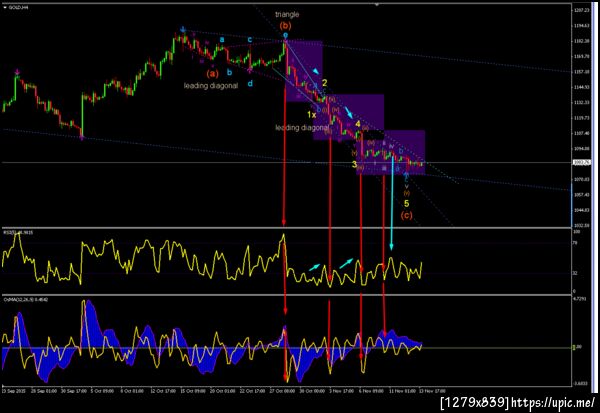Select the yellow '4' wave label
The width and height of the screenshot is (600, 413).
click(x=358, y=124)
